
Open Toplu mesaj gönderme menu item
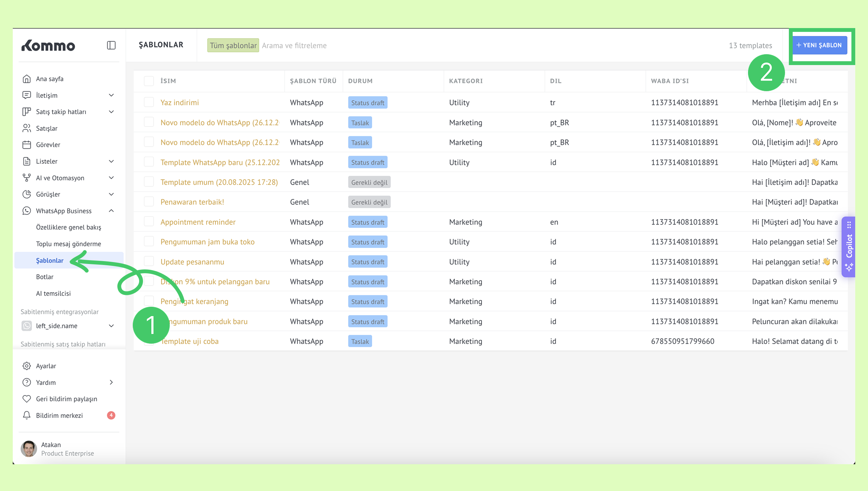coord(69,244)
